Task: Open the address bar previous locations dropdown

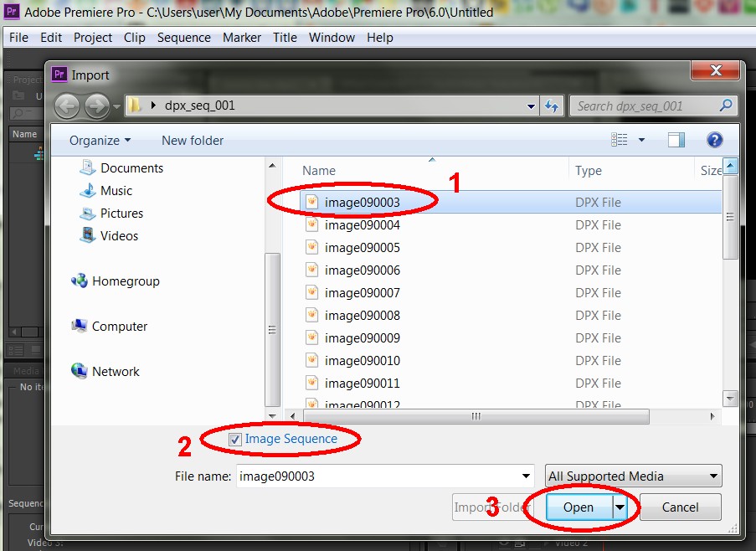Action: click(x=531, y=106)
